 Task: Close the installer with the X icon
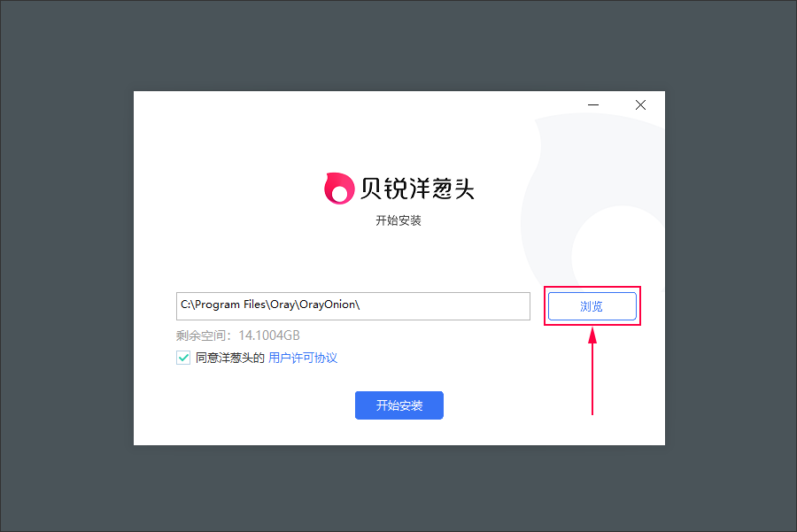coord(640,104)
